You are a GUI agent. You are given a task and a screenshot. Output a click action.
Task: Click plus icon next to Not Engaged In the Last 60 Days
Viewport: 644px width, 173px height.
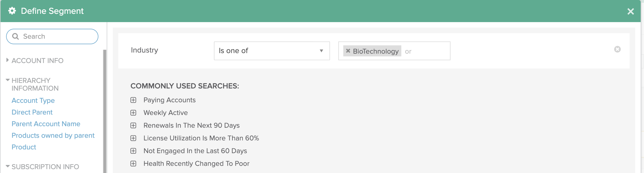133,151
